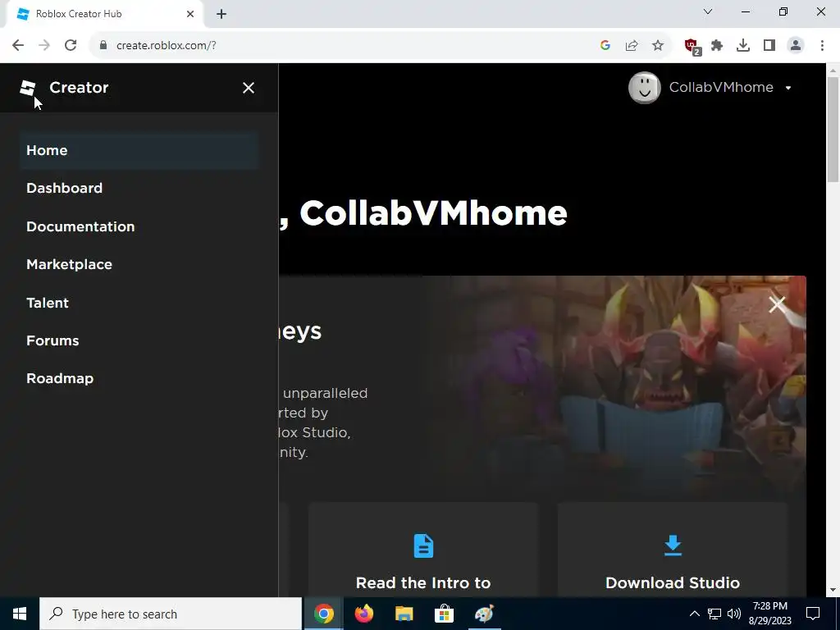Open the network status tray icon
This screenshot has height=630, width=840.
pos(714,614)
